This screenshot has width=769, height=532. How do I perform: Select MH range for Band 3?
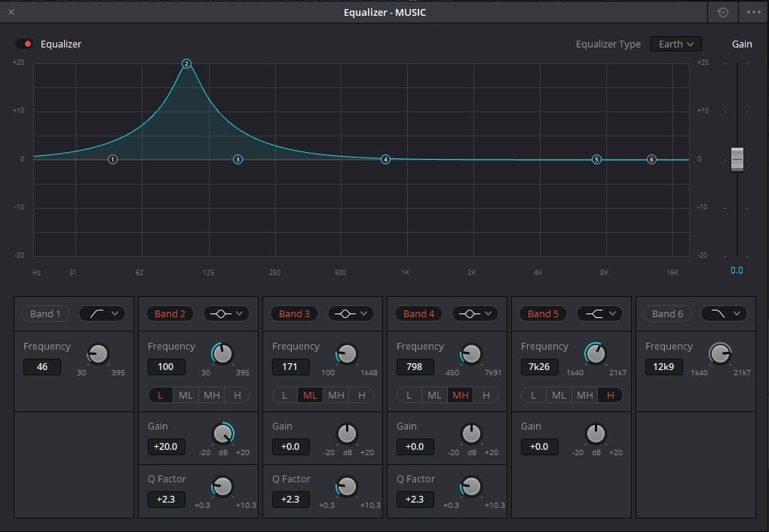tap(336, 395)
